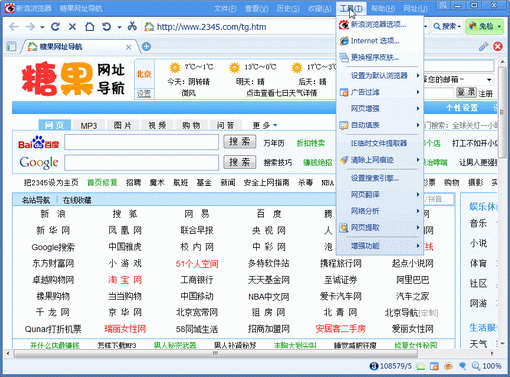Click the horizontal scrollbar thumb

pos(215,353)
